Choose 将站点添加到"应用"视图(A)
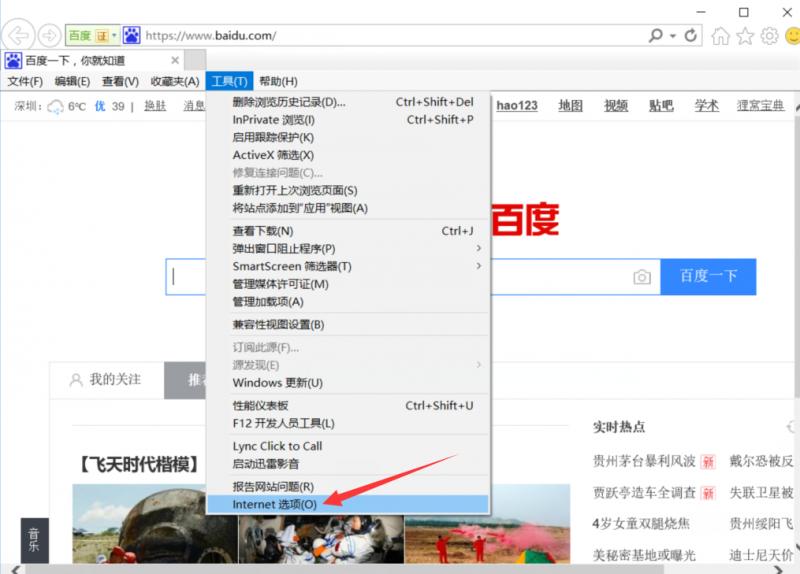The width and height of the screenshot is (800, 574). [348, 208]
